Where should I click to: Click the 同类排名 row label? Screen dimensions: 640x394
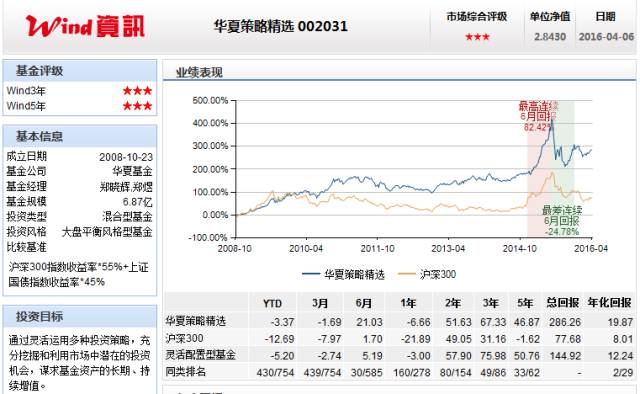pos(185,372)
